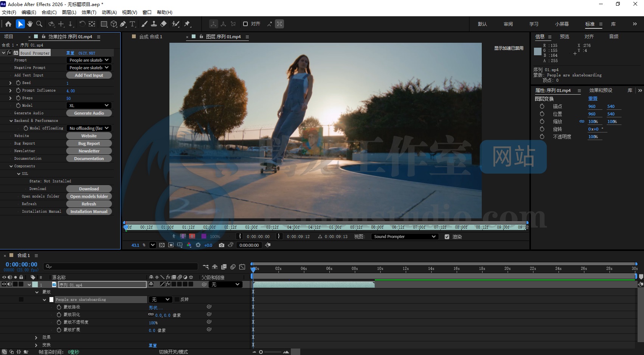The image size is (644, 355).
Task: Select the Eraser tool
Action: (163, 24)
